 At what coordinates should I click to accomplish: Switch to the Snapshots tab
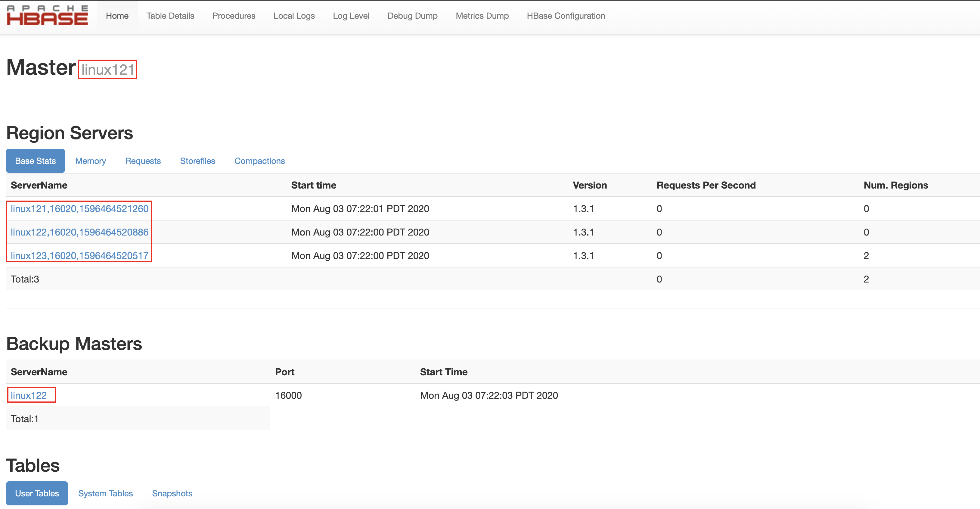pyautogui.click(x=172, y=493)
